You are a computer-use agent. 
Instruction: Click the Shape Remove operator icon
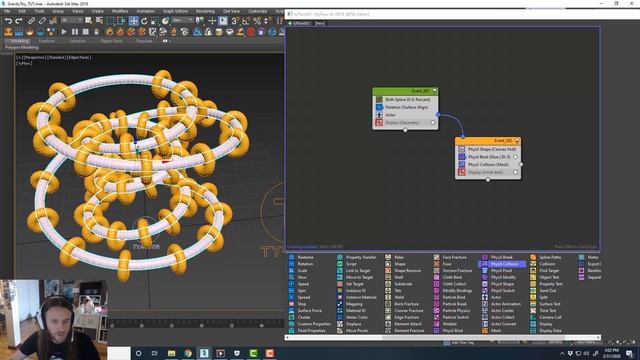(388, 271)
